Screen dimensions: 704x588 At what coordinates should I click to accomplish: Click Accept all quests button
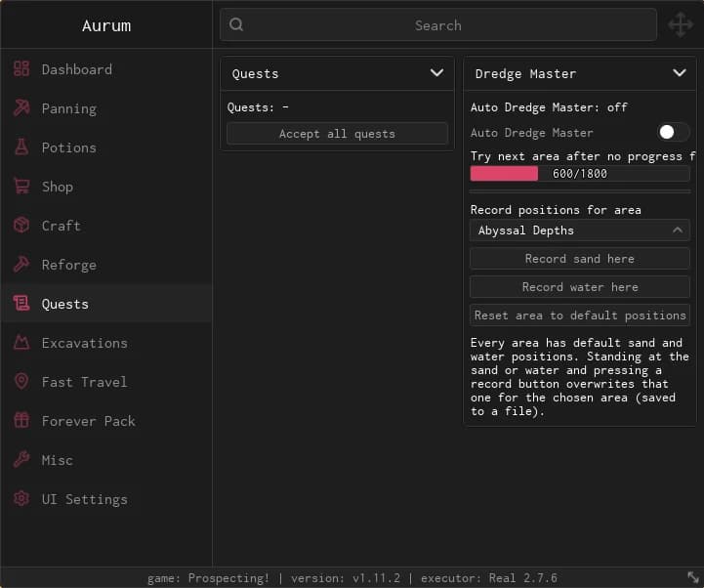coord(337,134)
